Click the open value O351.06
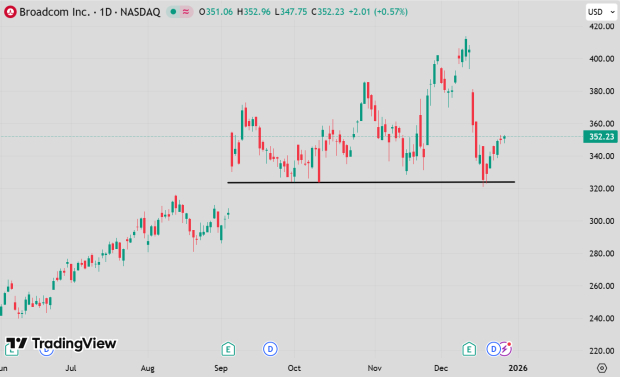620x377 pixels. 216,12
